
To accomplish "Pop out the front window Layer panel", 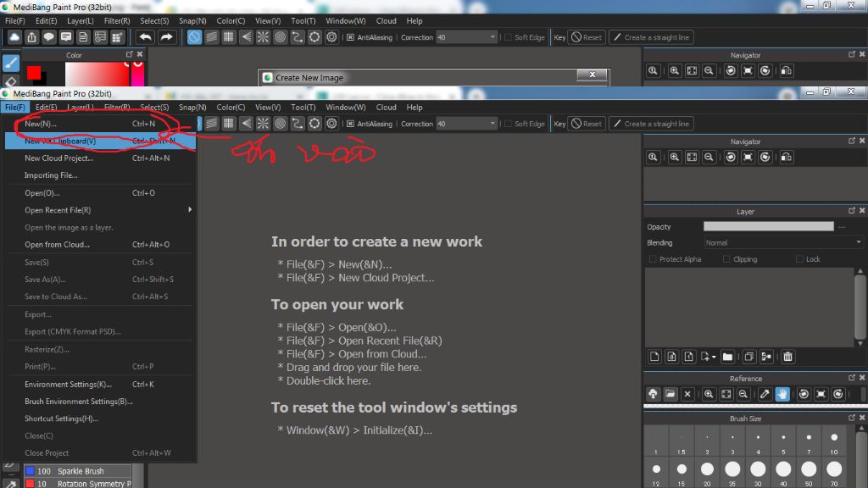I will point(851,211).
